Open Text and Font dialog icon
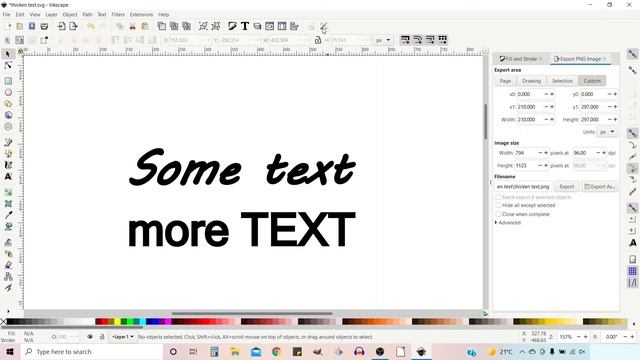This screenshot has width=640, height=360. click(245, 26)
